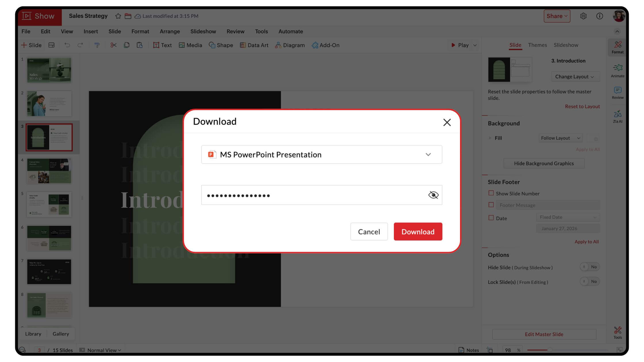Open the Zia AI panel
Image resolution: width=644 pixels, height=362 pixels.
[x=617, y=116]
